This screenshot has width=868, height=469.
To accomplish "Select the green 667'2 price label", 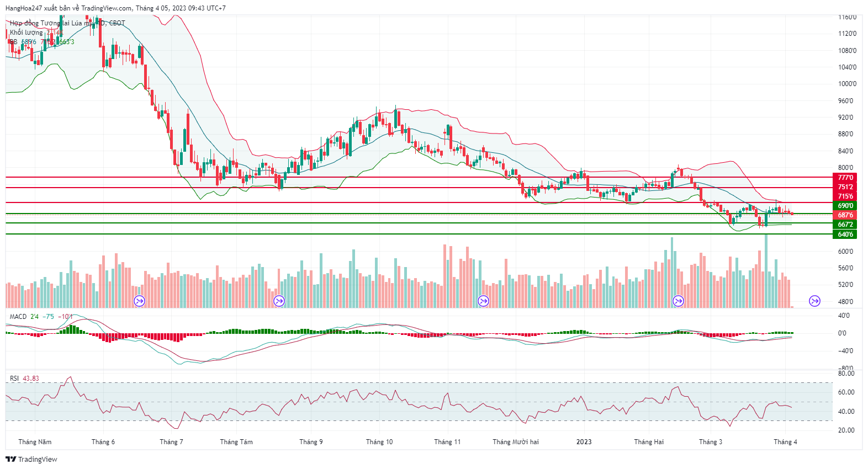I will click(845, 225).
